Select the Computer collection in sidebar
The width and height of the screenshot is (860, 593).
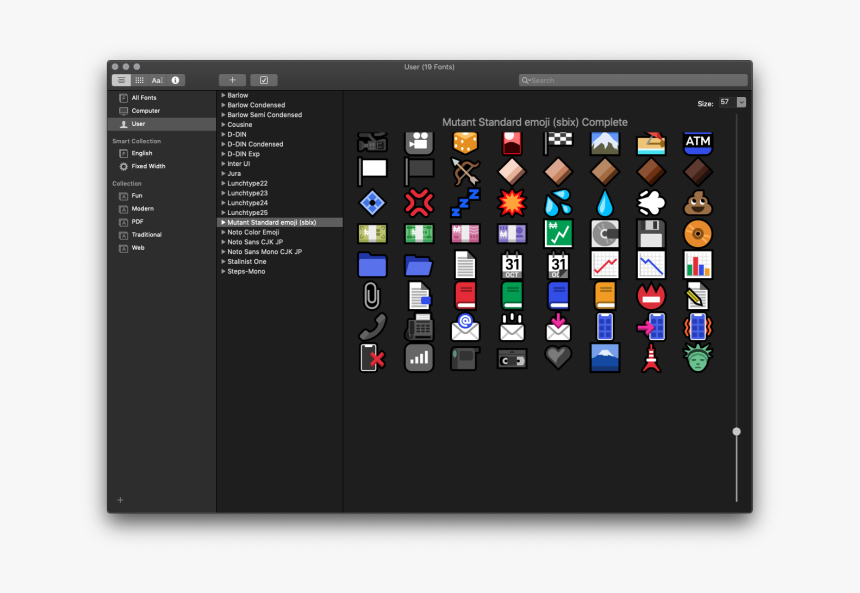coord(161,111)
